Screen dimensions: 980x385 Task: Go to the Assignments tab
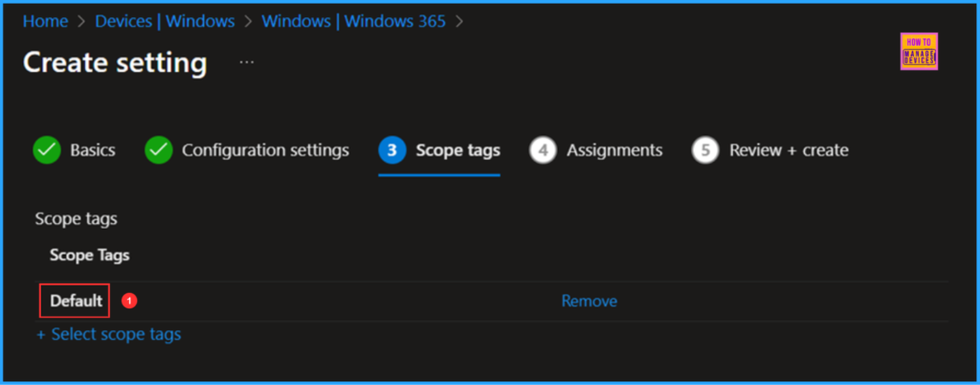[x=614, y=150]
